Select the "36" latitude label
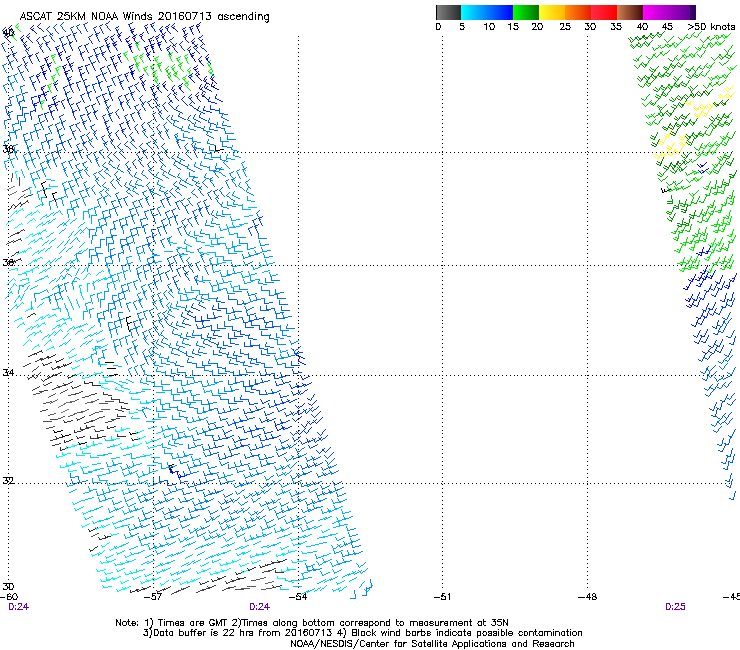Viewport: 740px width, 650px height. (x=8, y=262)
